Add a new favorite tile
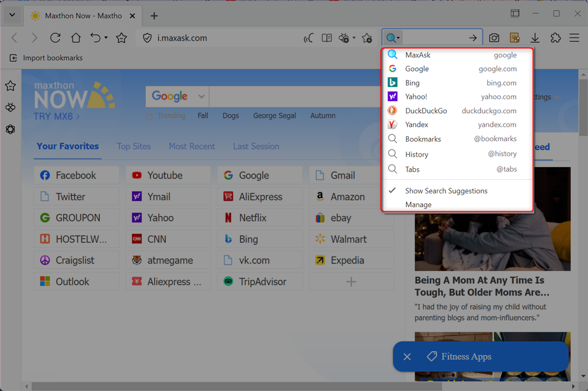Image resolution: width=588 pixels, height=391 pixels. (x=351, y=281)
